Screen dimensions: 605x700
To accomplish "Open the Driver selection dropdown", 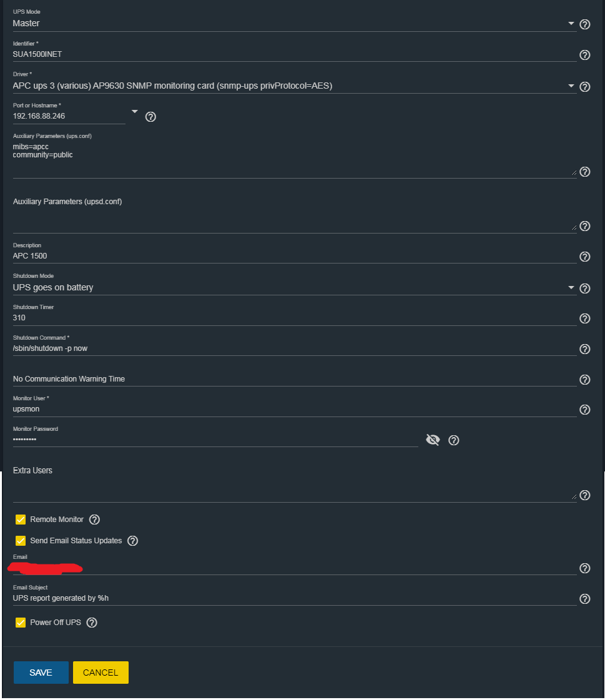I will (x=571, y=86).
